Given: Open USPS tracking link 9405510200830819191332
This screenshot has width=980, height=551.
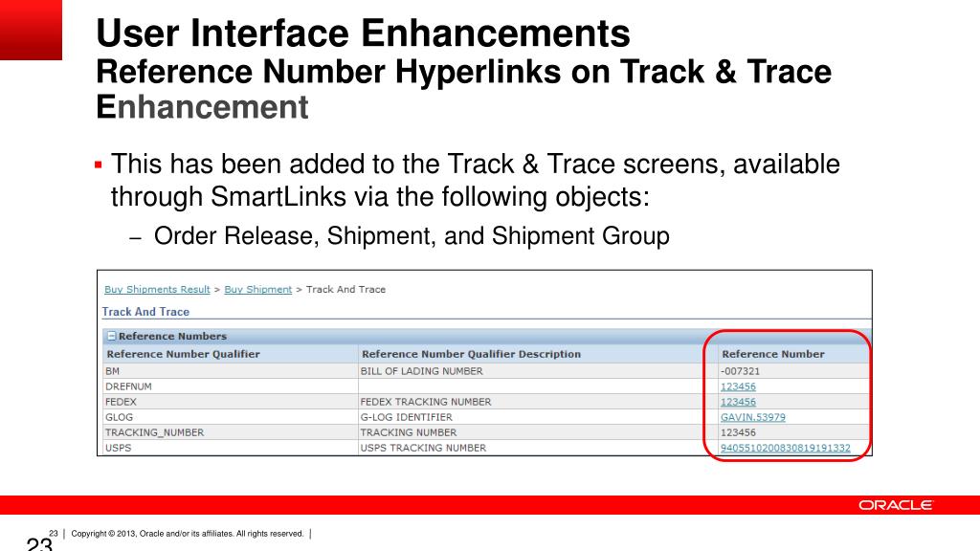Looking at the screenshot, I should pos(786,448).
